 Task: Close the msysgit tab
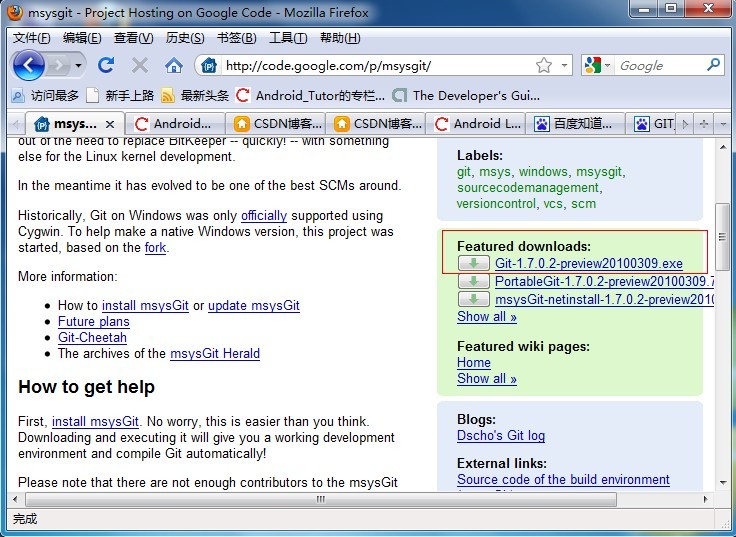(x=110, y=124)
